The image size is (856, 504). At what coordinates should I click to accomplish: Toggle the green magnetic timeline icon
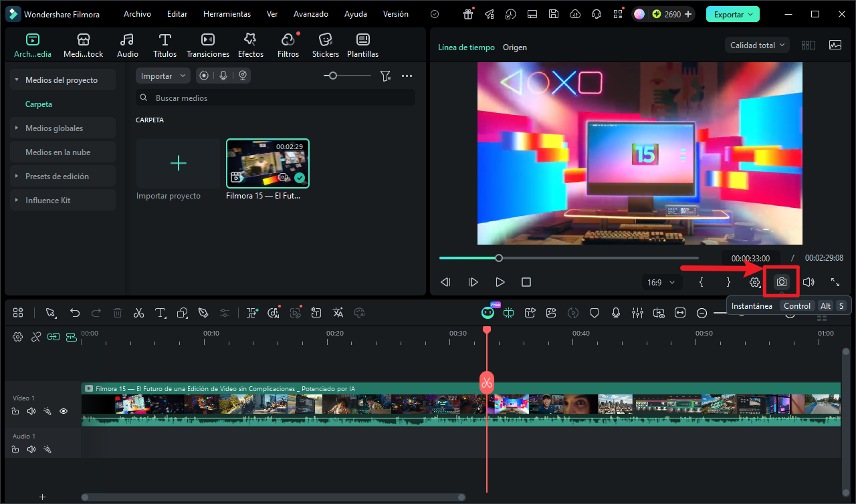(71, 336)
